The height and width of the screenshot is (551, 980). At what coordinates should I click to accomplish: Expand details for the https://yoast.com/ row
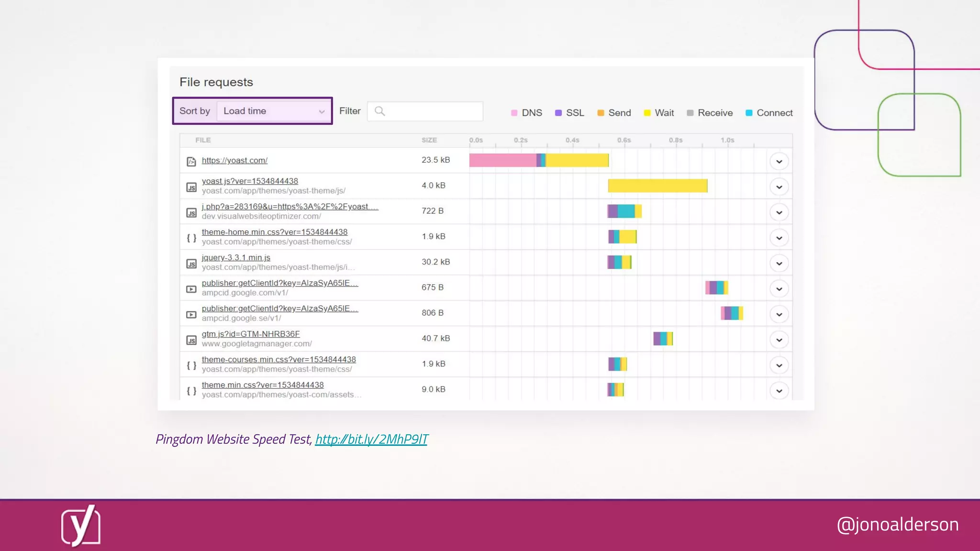(x=779, y=162)
